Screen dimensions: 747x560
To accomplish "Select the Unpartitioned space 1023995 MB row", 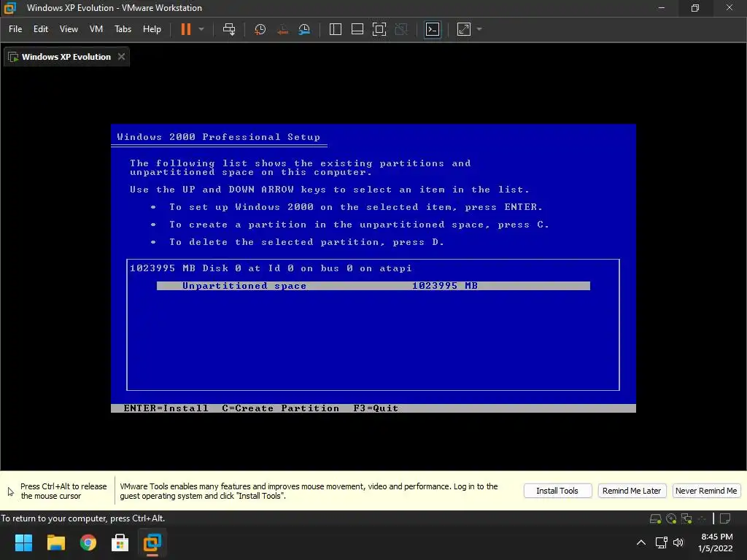I will point(373,286).
